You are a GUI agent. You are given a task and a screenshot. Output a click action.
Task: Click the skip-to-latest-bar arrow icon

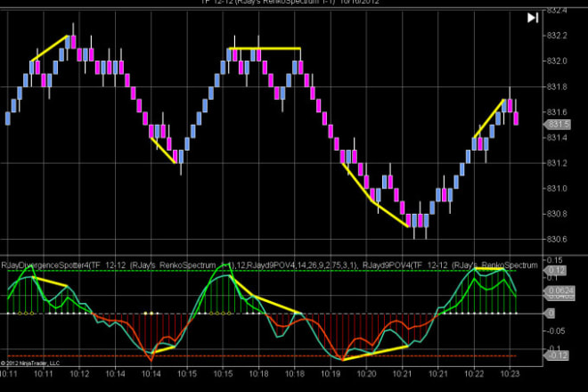pos(533,18)
